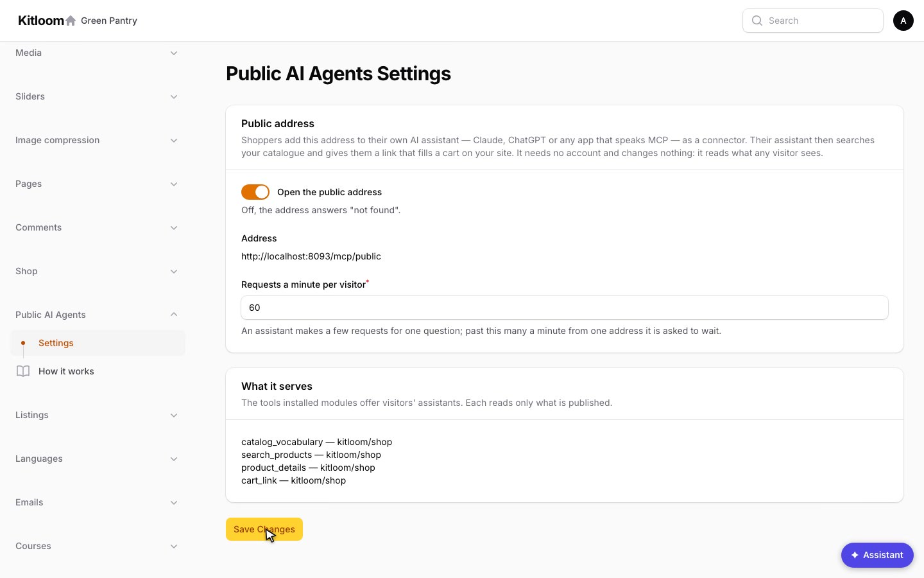Expand the Image compression chevron
The image size is (924, 578).
[174, 141]
